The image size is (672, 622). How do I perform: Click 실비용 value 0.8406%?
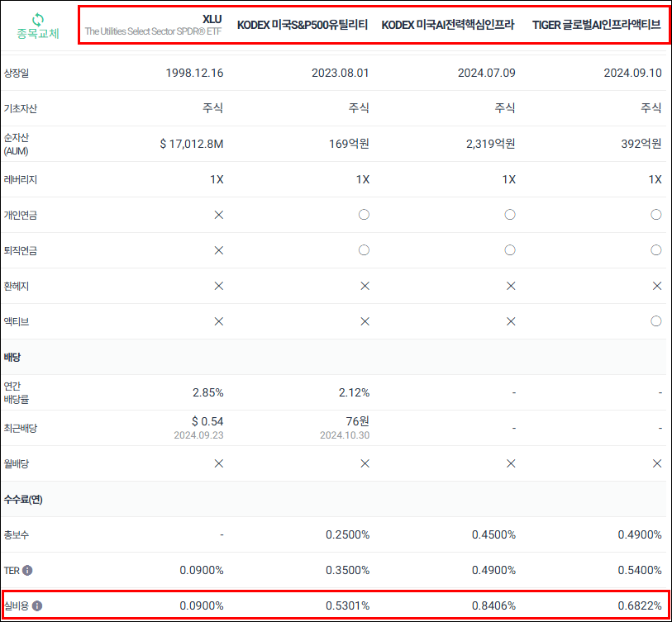(x=493, y=606)
